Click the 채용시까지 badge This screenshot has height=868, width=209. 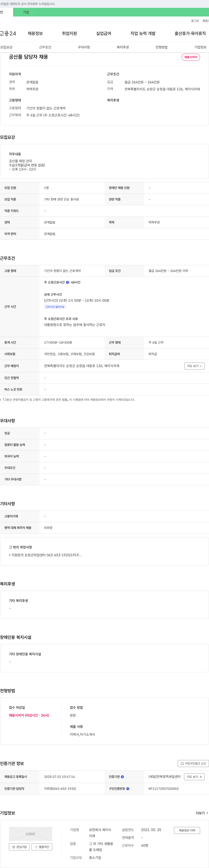tap(191, 57)
